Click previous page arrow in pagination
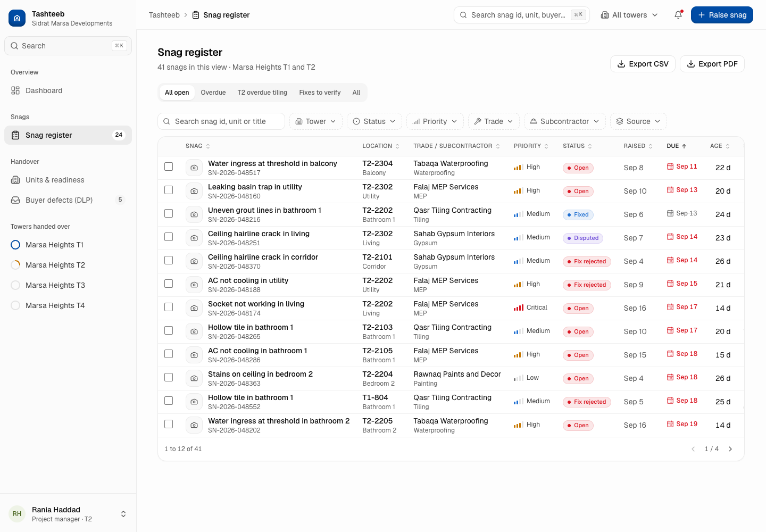This screenshot has width=766, height=532. tap(693, 449)
